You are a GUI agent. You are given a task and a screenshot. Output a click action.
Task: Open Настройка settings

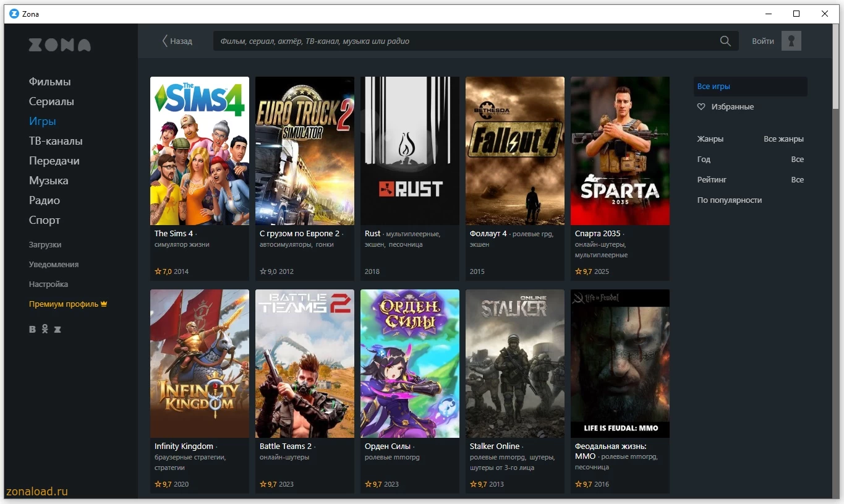48,284
